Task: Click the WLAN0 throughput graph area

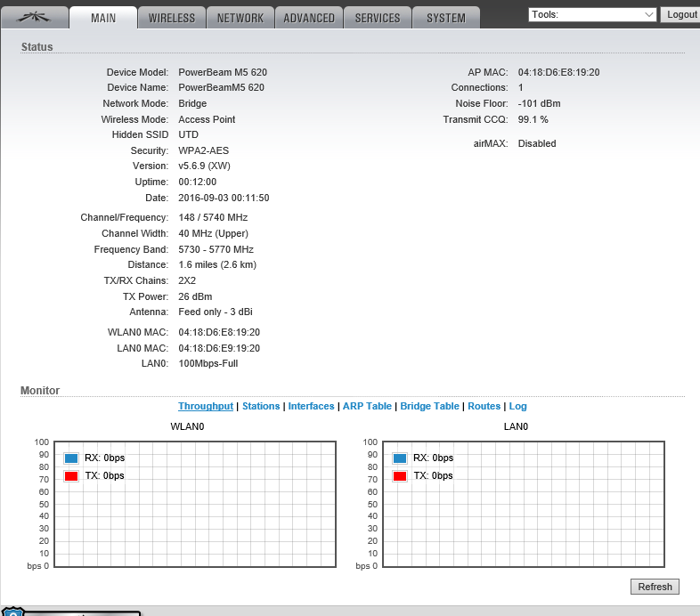Action: pos(195,505)
